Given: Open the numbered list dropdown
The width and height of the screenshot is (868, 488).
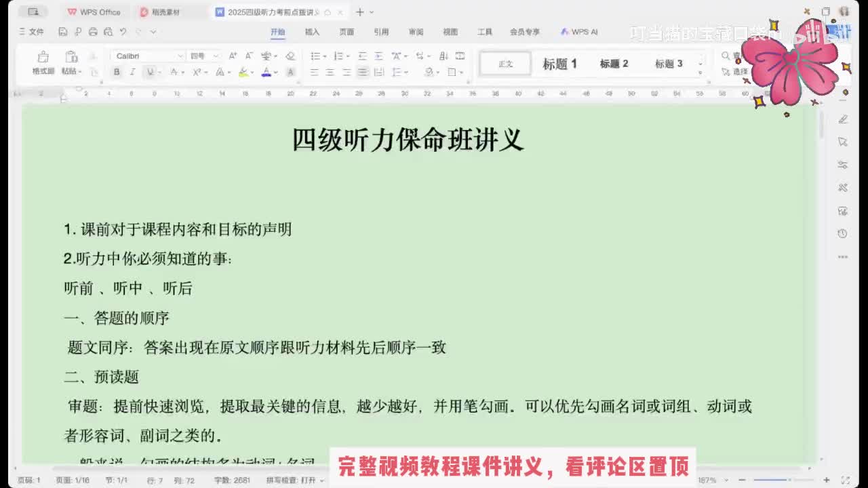Looking at the screenshot, I should [349, 56].
